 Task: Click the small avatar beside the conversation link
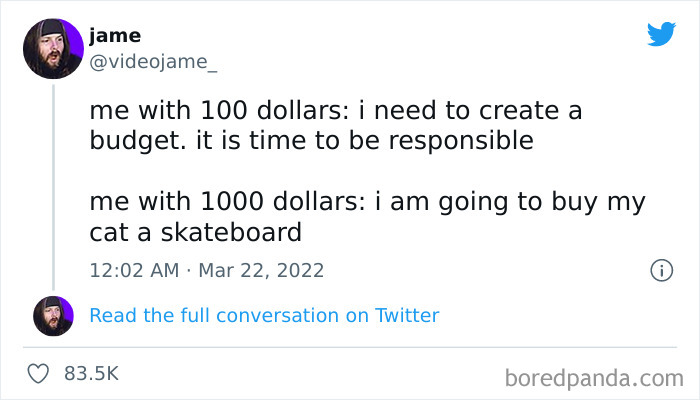(x=53, y=316)
